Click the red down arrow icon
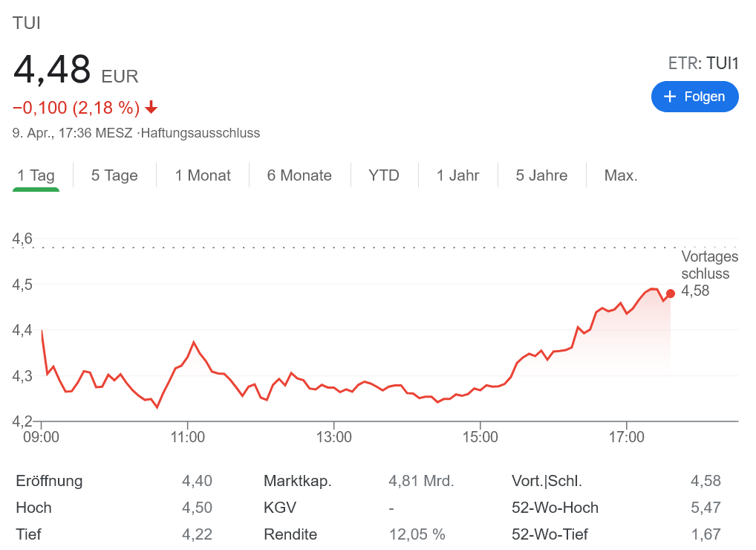Image resolution: width=756 pixels, height=550 pixels. (151, 108)
